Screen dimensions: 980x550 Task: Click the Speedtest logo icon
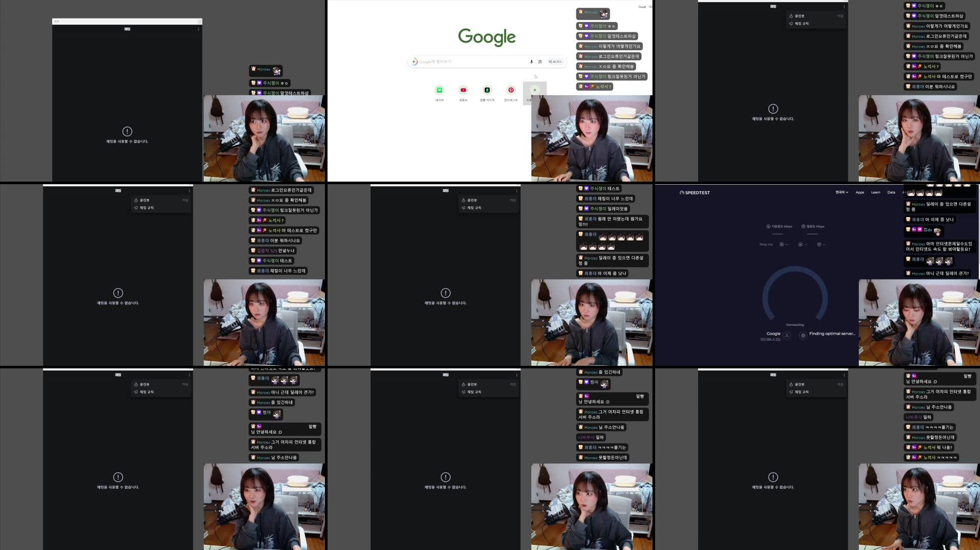(x=682, y=192)
